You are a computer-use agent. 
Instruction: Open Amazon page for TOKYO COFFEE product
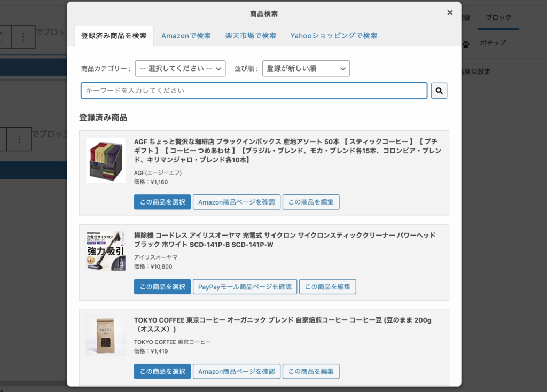pos(237,371)
